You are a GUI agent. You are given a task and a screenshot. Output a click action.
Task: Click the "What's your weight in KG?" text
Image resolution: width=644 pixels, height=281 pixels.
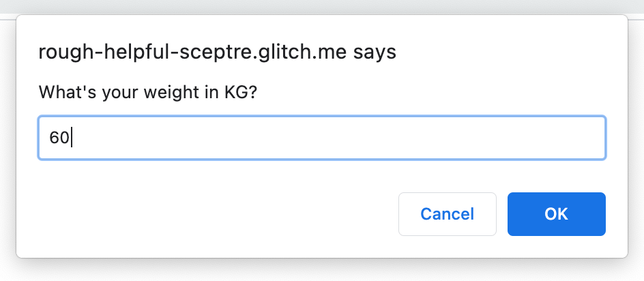pos(147,92)
